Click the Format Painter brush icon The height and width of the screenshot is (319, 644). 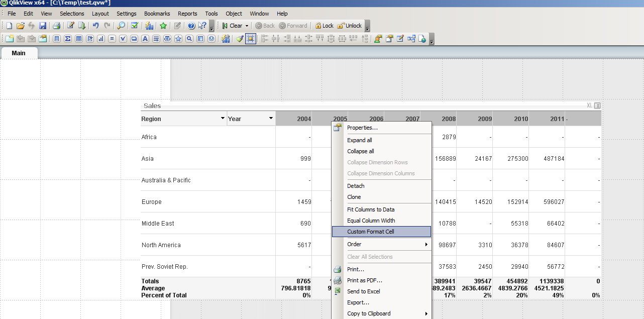pos(240,39)
